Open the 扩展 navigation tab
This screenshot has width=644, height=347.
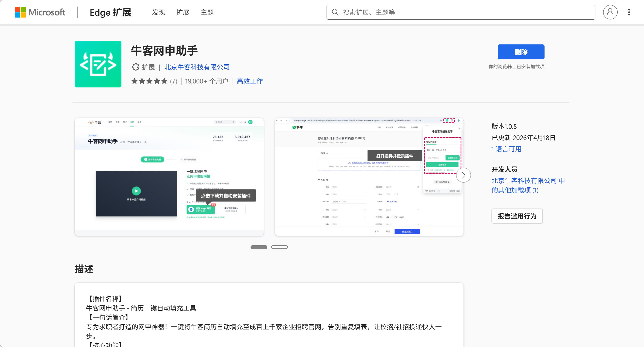[x=183, y=12]
